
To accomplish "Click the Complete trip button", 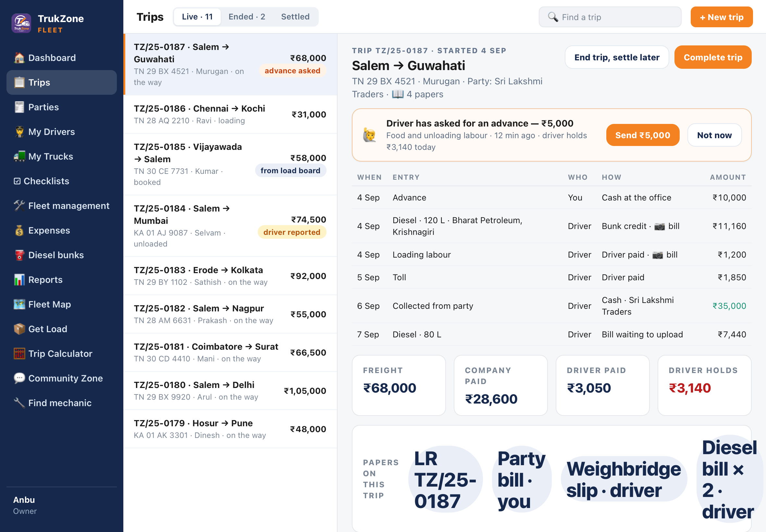I will pos(713,57).
